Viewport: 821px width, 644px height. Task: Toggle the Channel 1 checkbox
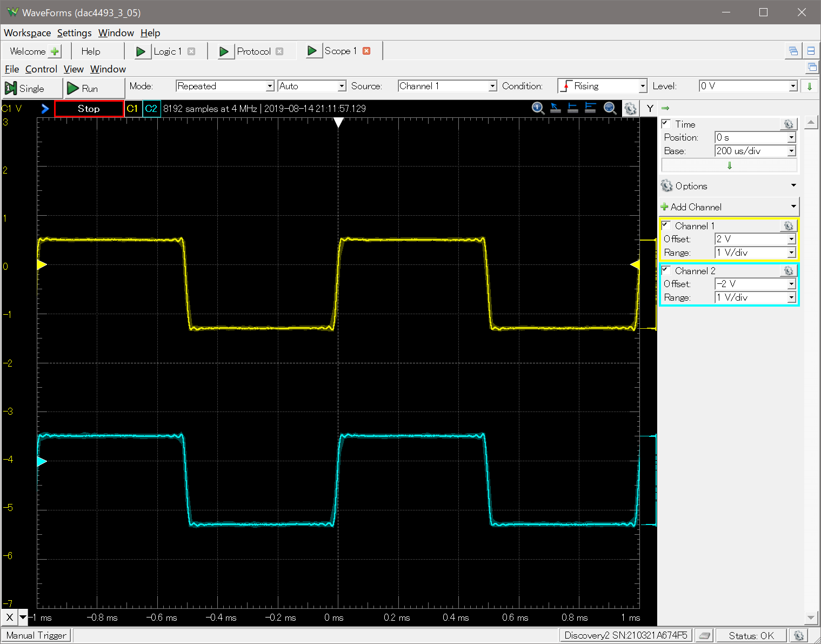666,225
